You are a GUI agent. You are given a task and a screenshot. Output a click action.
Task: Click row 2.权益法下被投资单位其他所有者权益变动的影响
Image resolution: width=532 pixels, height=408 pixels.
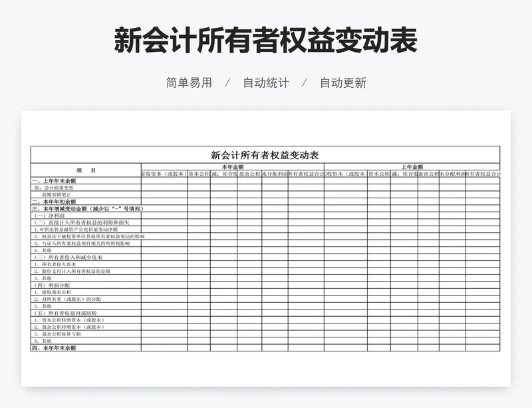click(x=89, y=236)
